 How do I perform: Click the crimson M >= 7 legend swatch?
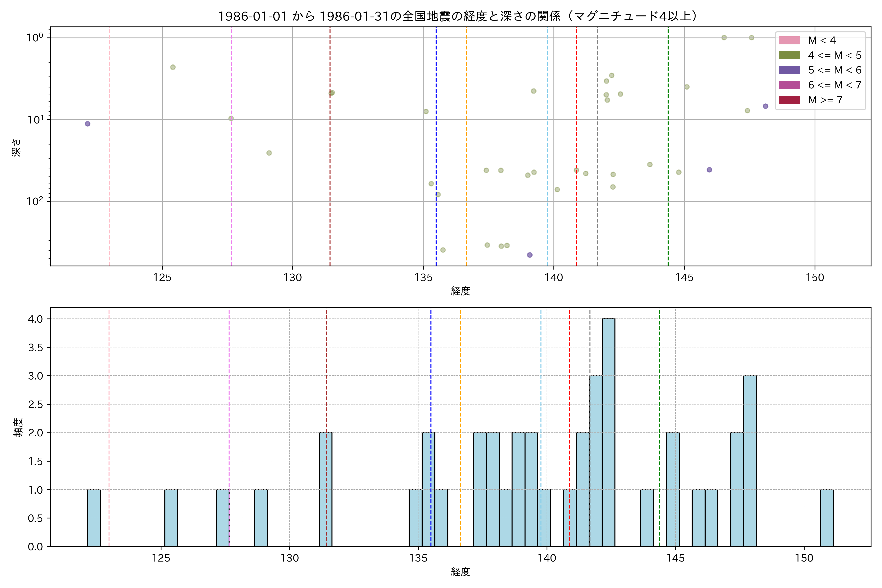click(x=789, y=100)
